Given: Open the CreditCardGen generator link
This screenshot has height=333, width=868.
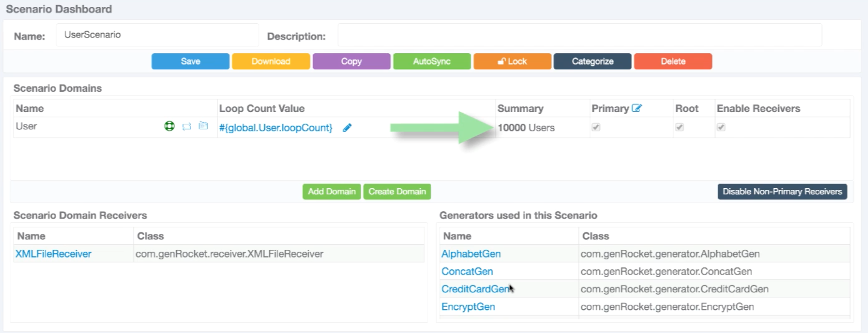Looking at the screenshot, I should [x=475, y=289].
